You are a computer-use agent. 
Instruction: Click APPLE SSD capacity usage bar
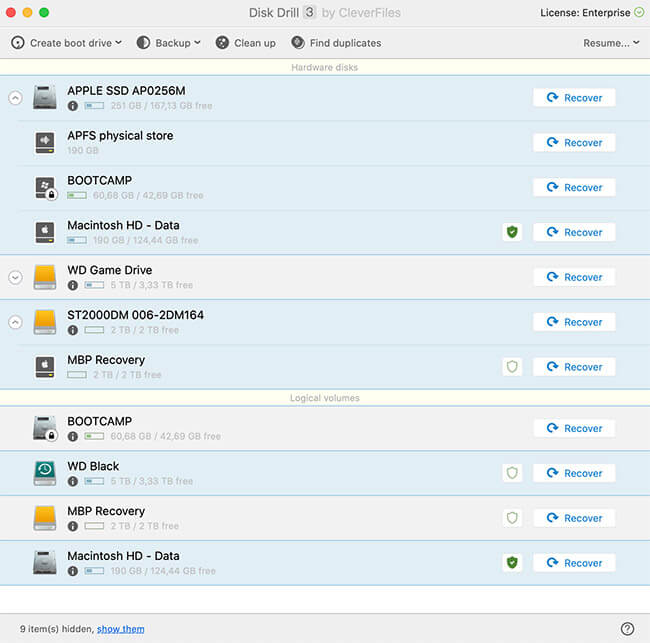click(x=94, y=106)
